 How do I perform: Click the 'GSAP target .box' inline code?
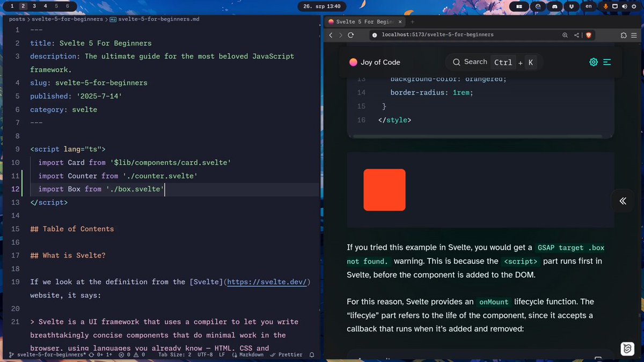pyautogui.click(x=571, y=248)
